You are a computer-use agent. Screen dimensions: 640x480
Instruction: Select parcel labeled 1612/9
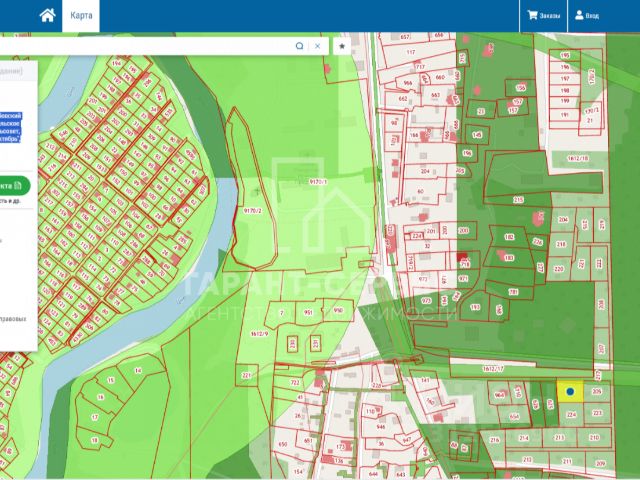point(259,334)
